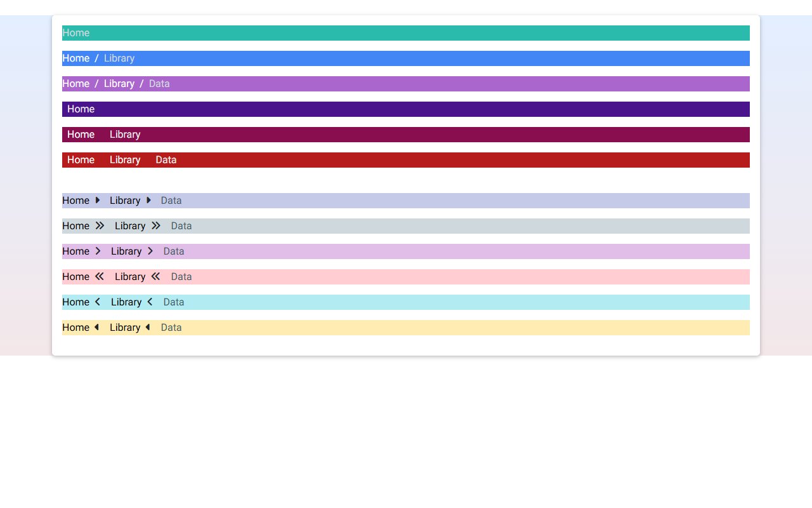Click Home in the teal breadcrumb bar

(75, 33)
